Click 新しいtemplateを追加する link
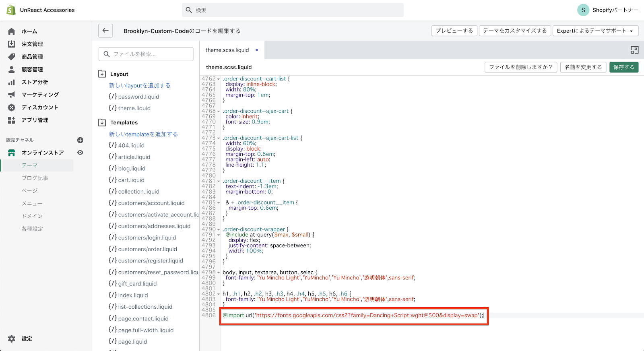644x351 pixels. tap(143, 134)
